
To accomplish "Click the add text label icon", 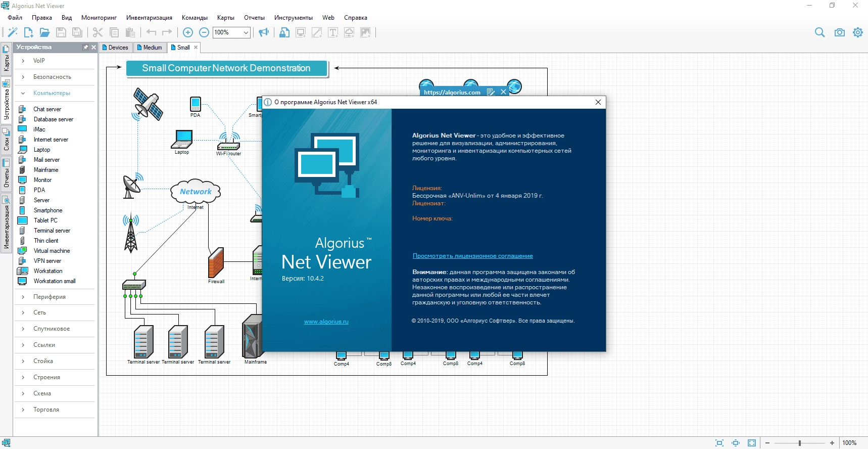I will (x=333, y=32).
